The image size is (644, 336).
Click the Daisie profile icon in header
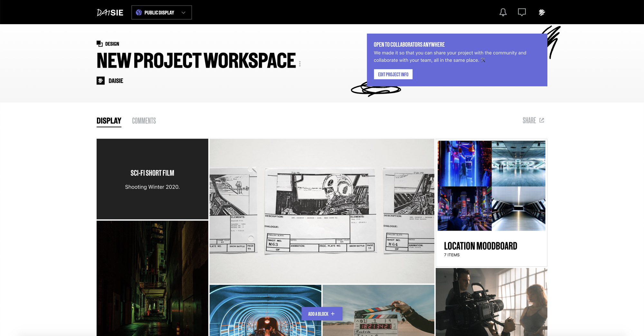542,12
